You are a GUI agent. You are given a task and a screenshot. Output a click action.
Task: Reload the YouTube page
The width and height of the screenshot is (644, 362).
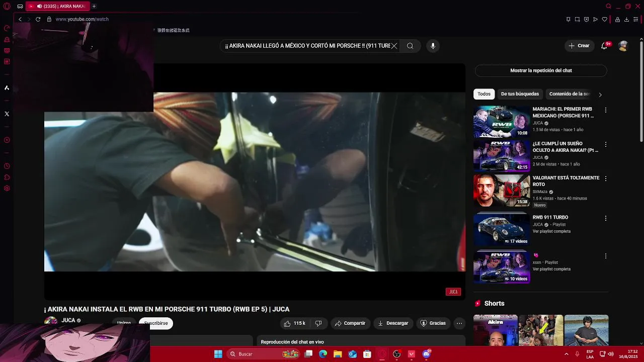38,19
